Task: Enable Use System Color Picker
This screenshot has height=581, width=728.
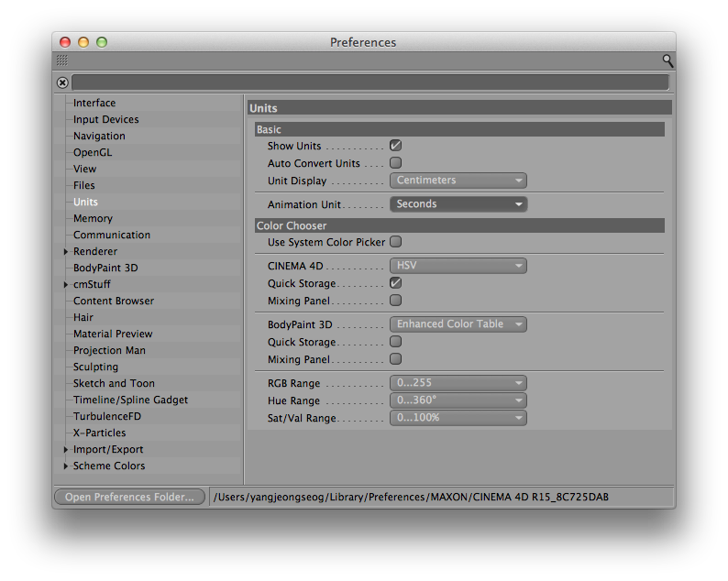Action: (395, 242)
